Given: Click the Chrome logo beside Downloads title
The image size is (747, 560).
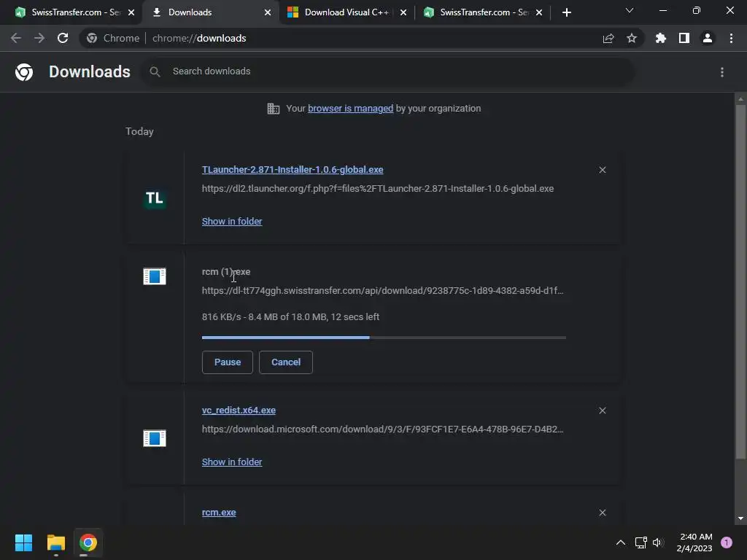Looking at the screenshot, I should coord(24,72).
